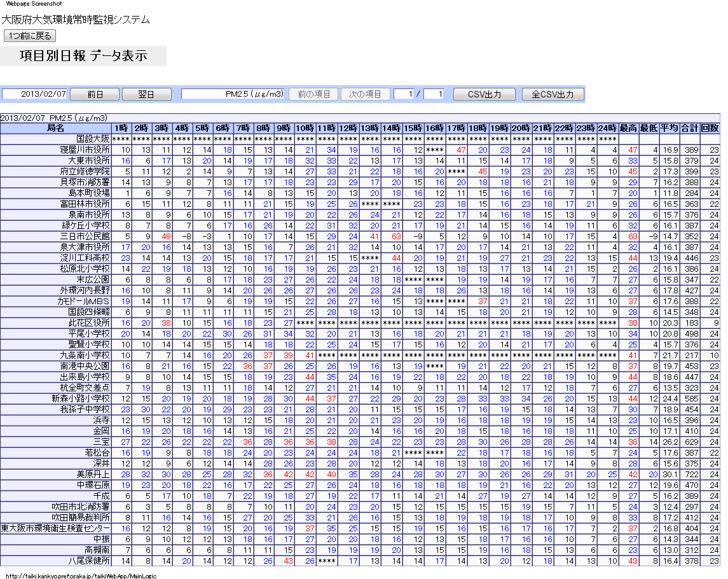Click the 最高 column header
728x579 pixels.
tap(629, 128)
